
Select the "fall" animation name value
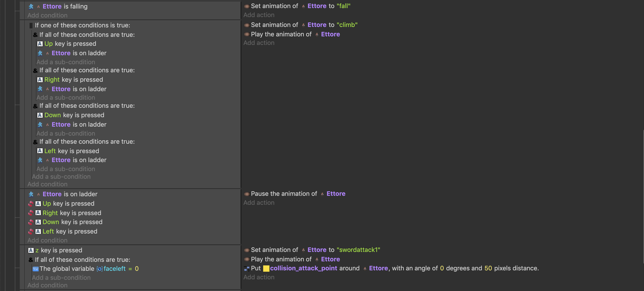[x=344, y=6]
